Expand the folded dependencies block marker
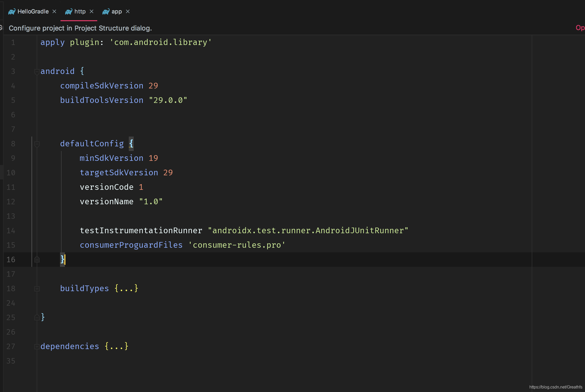Screen dimensions: 585x392 [x=37, y=347]
